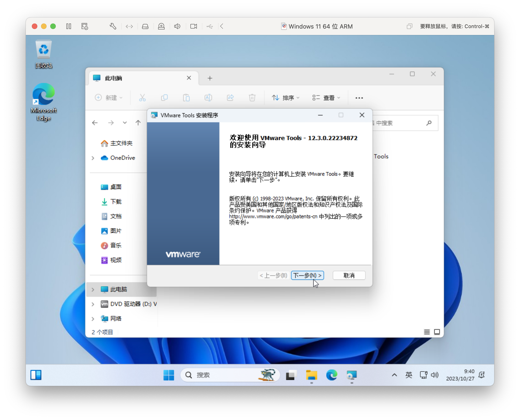Viewport: 520px width, 420px height.
Task: Click the hard disk device icon
Action: click(145, 26)
